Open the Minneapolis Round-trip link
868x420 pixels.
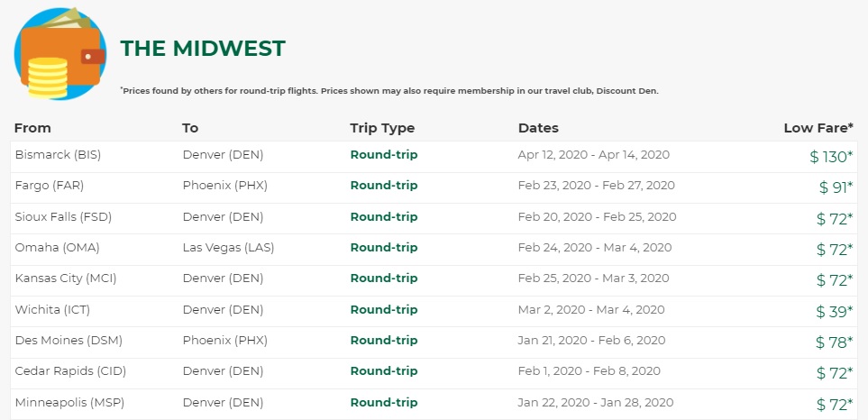(384, 403)
